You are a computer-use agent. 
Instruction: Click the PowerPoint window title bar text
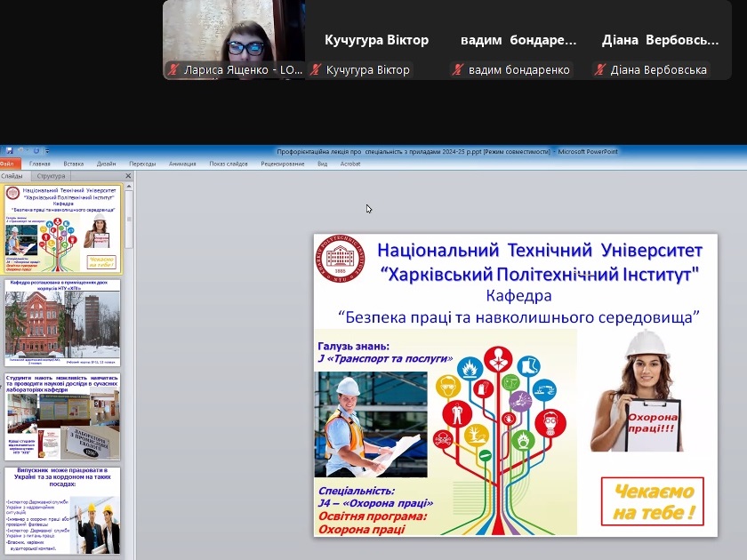click(x=446, y=151)
